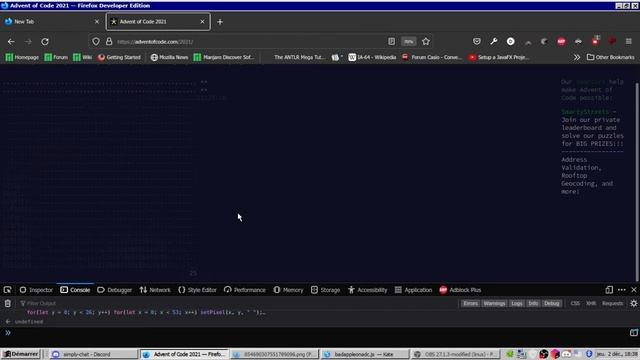
Task: Open a new browser tab
Action: coord(220,22)
